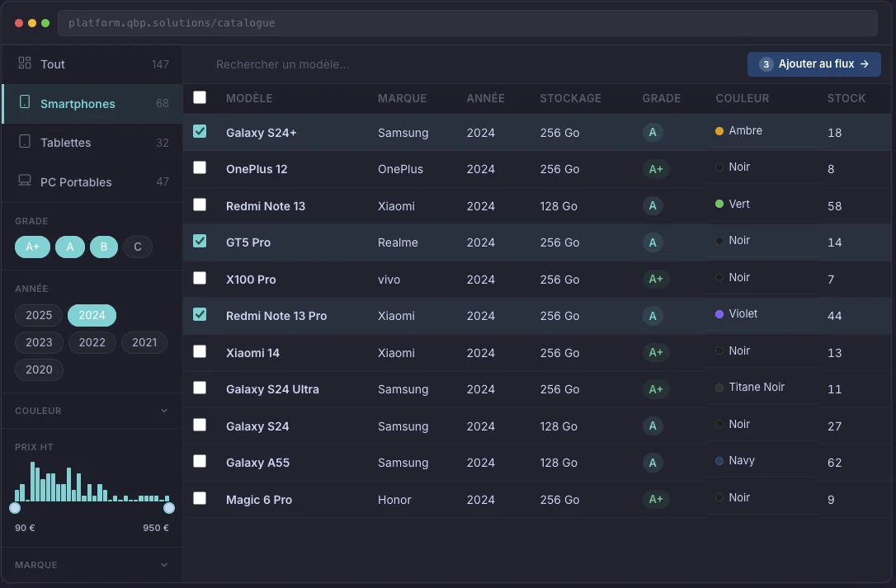Viewport: 896px width, 588px height.
Task: Click the A grade badge for Galaxy A55
Action: pos(653,463)
